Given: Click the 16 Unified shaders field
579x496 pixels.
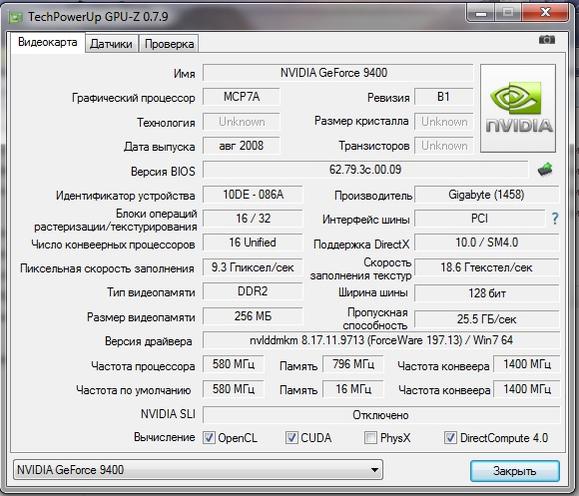Looking at the screenshot, I should point(253,242).
